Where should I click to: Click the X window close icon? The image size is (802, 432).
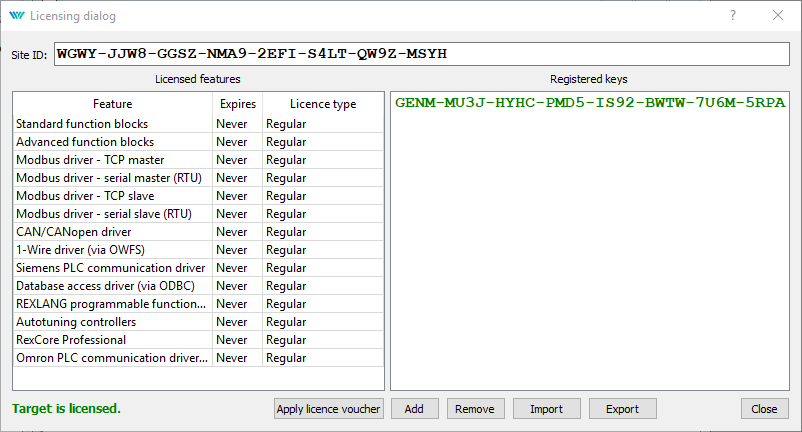coord(778,15)
